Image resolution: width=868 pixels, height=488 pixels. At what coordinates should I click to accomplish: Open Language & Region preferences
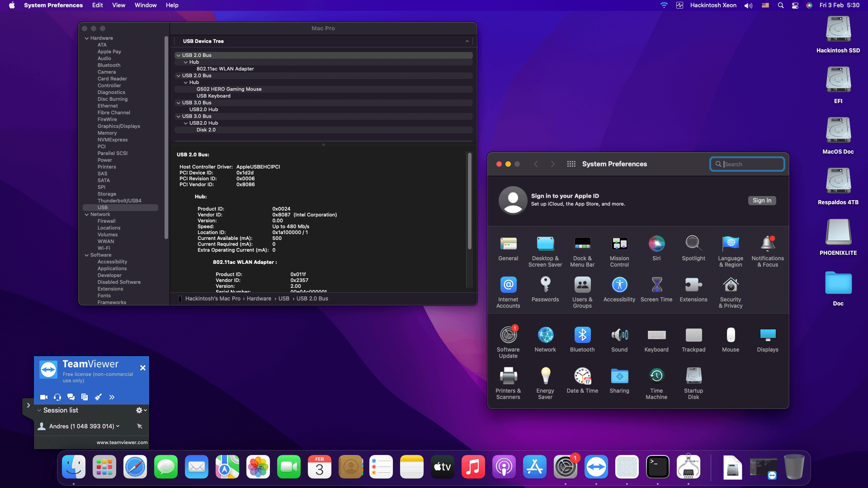731,252
